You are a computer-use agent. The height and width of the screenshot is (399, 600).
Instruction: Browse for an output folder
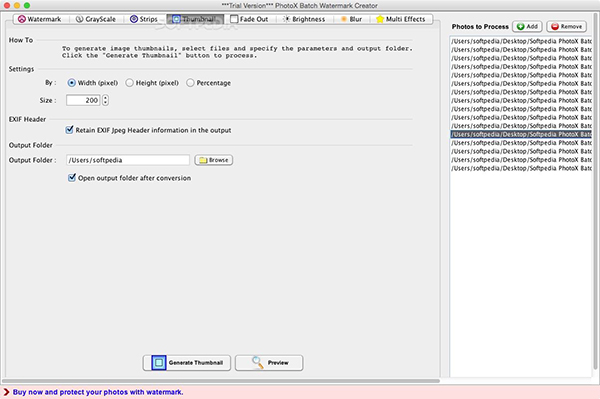click(x=214, y=160)
